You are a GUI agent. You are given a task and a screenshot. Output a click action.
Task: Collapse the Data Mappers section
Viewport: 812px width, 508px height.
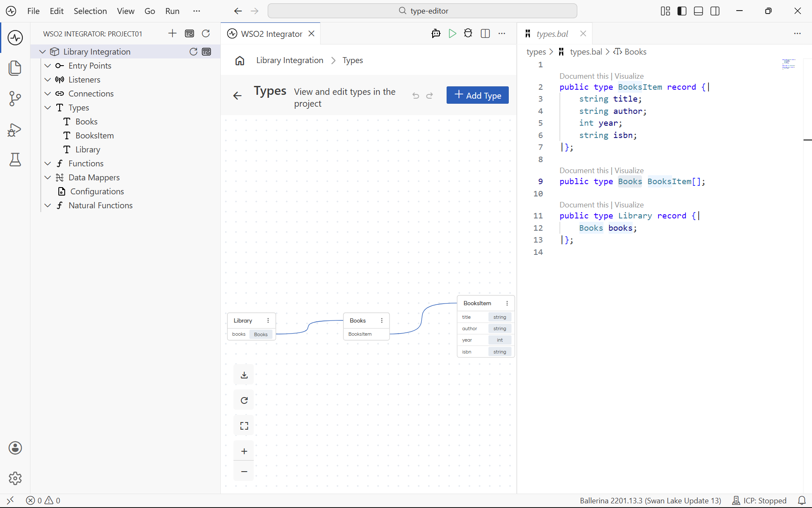coord(48,177)
